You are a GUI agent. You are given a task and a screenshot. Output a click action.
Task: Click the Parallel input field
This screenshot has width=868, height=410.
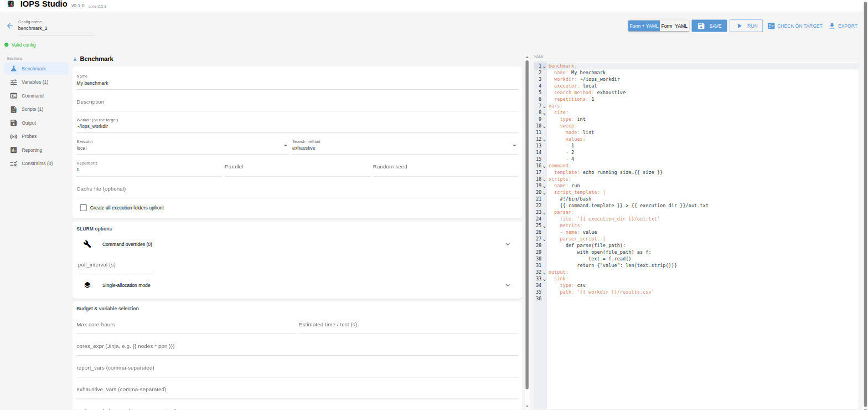point(297,167)
